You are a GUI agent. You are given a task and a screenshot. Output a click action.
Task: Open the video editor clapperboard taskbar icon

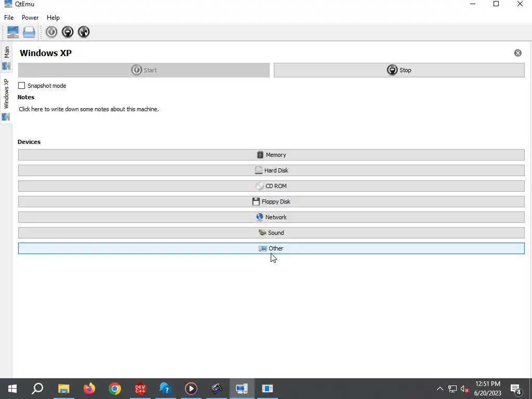coord(217,389)
